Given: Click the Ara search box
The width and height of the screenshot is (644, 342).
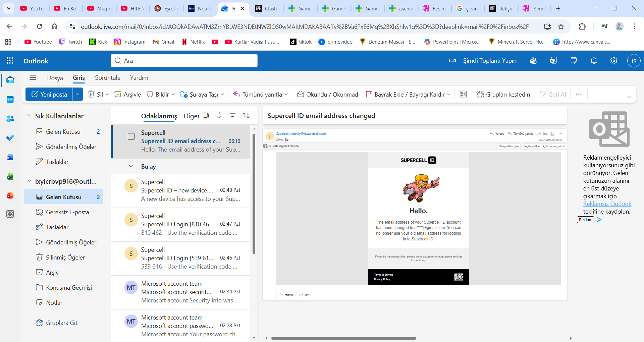Looking at the screenshot, I should point(184,61).
